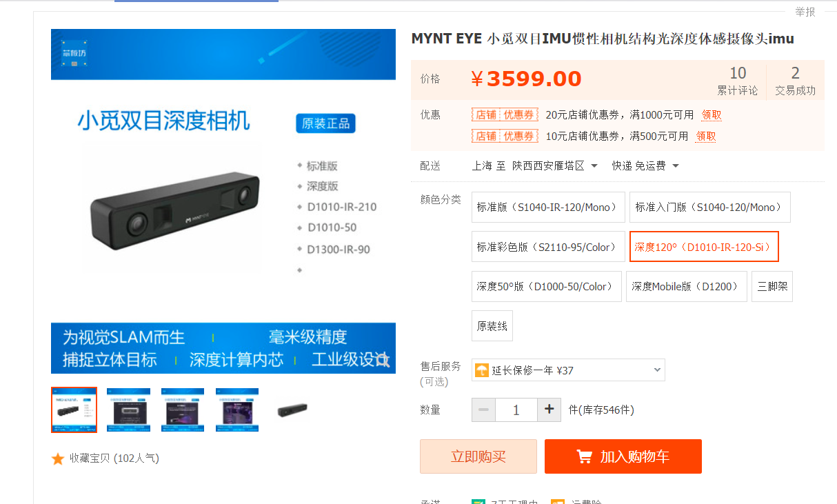Select 标准版 S1040-IR-120/Mono option
The height and width of the screenshot is (504, 837).
(x=548, y=207)
